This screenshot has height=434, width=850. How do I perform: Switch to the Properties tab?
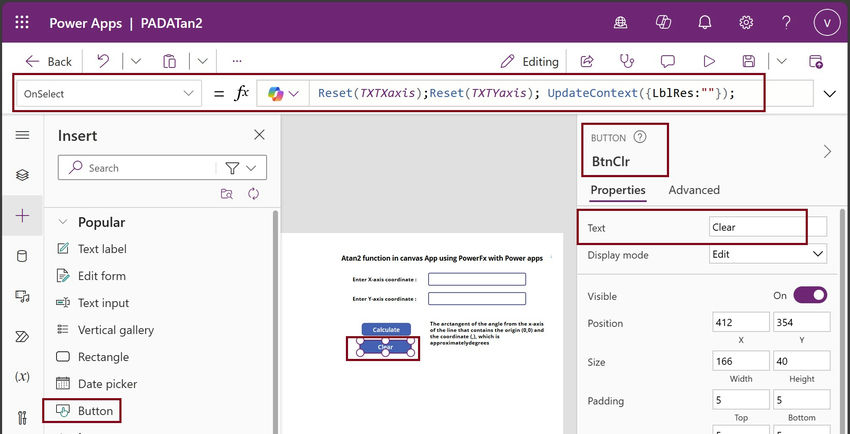tap(618, 190)
